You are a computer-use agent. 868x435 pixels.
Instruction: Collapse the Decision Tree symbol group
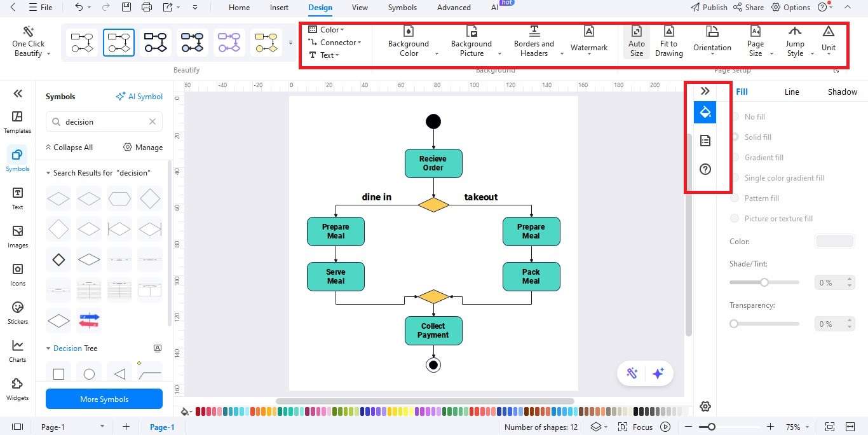(48, 348)
